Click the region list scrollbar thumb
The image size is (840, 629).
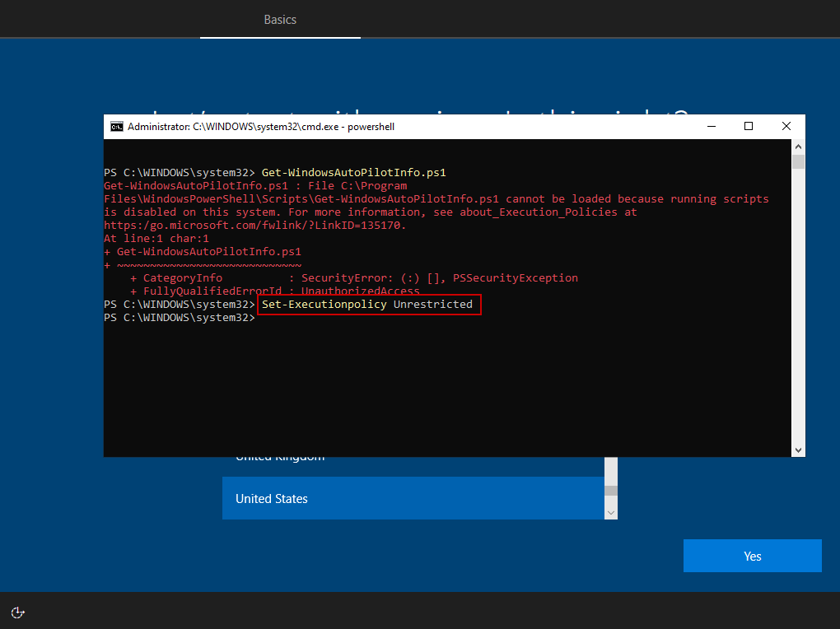(610, 491)
